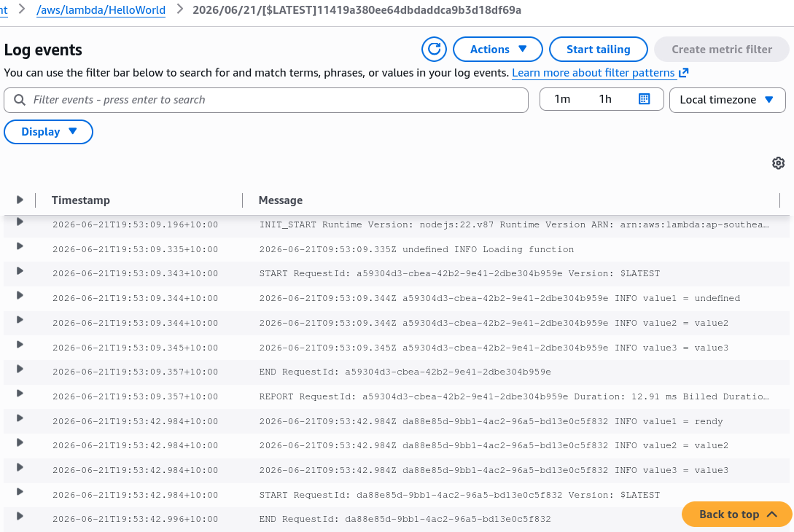This screenshot has height=532, width=794.
Task: Click the Timestamp column header
Action: click(80, 200)
